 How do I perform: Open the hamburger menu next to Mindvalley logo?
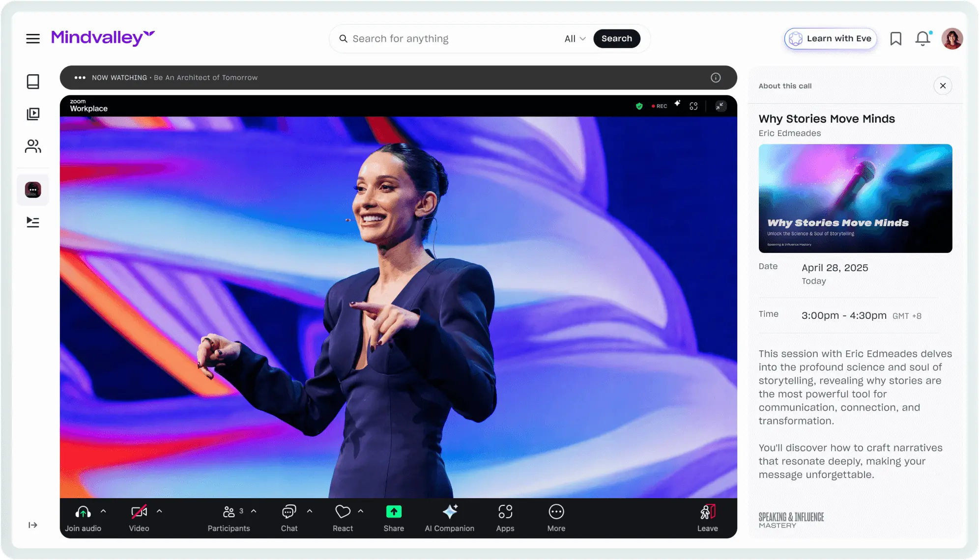point(33,38)
